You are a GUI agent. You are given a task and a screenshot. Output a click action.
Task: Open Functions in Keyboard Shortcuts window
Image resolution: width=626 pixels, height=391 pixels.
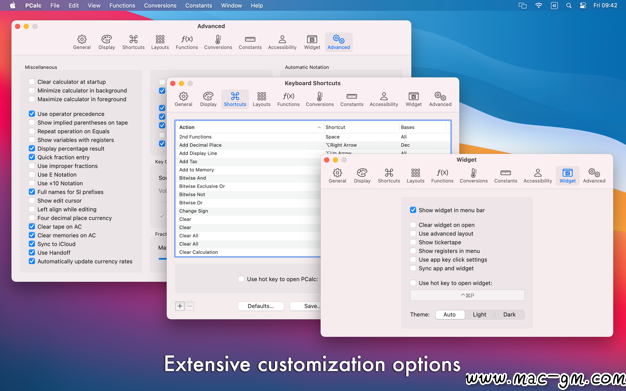click(288, 99)
